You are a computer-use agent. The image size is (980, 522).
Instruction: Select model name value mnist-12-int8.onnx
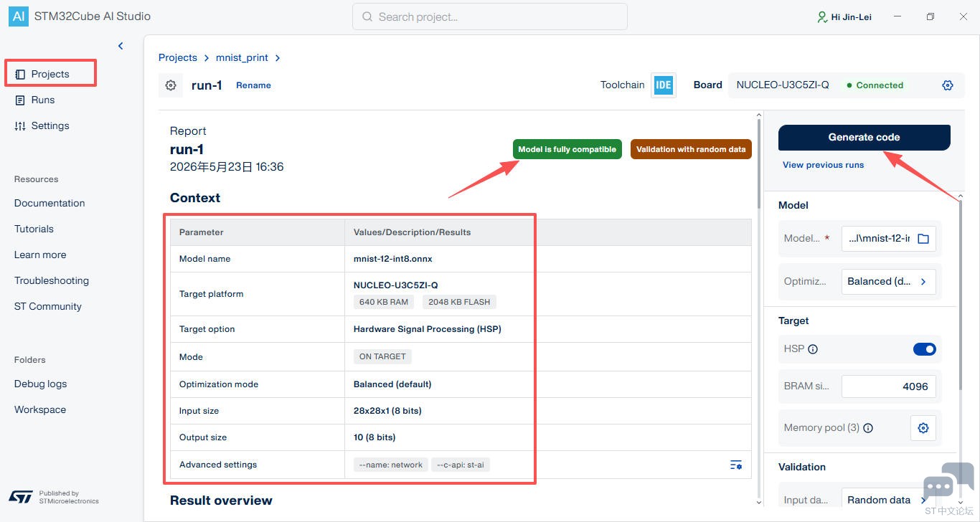[x=393, y=259]
